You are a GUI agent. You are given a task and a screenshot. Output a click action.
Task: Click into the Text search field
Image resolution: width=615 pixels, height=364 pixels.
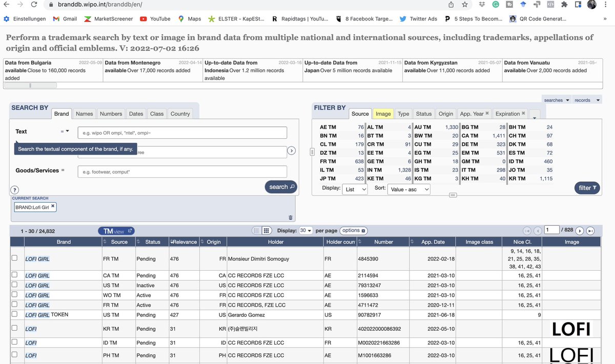tap(182, 133)
